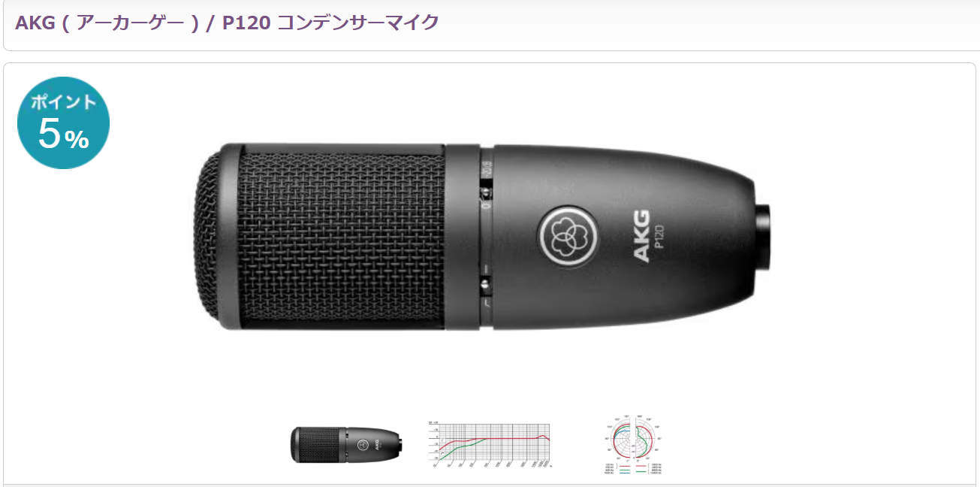Viewport: 980px width, 487px height.
Task: Click the AKG P120 brand text on mic body
Action: pyautogui.click(x=649, y=237)
